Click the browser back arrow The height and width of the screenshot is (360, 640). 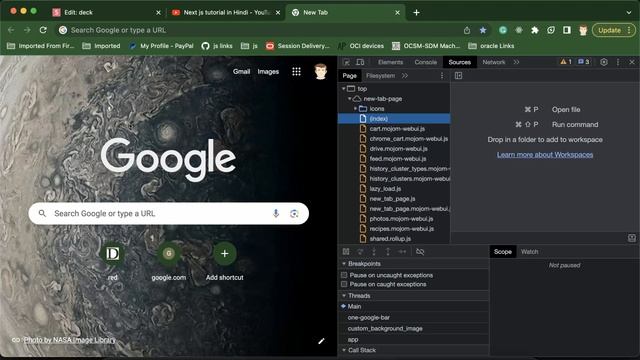(x=11, y=30)
